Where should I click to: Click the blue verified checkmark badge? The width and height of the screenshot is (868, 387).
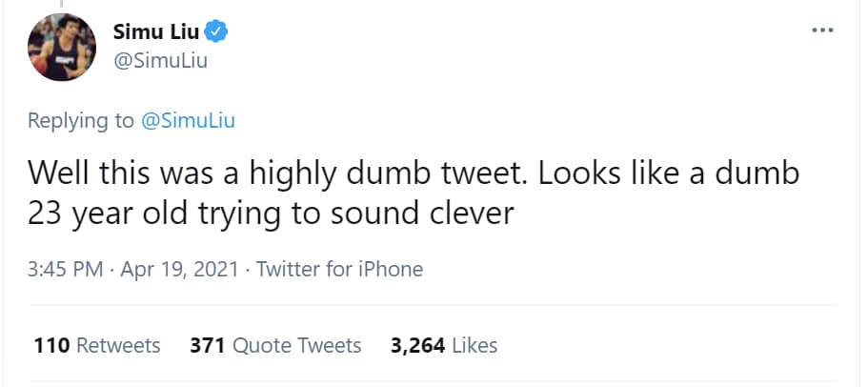(x=216, y=32)
